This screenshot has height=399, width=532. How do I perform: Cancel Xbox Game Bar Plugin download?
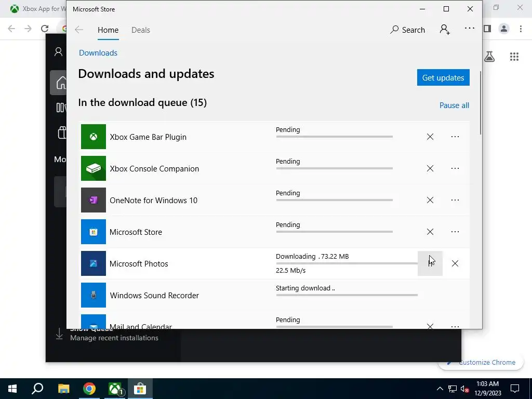tap(430, 137)
